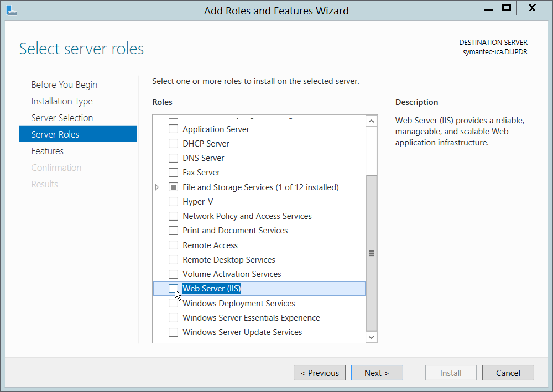Screen dimensions: 553x392
Task: Toggle the Hyper-V role checkbox
Action: tap(174, 202)
